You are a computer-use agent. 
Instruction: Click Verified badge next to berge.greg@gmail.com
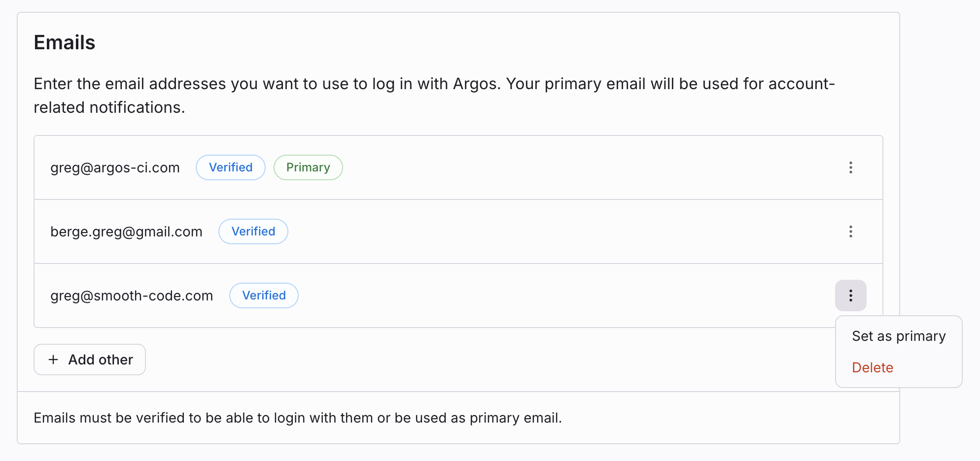pos(253,231)
